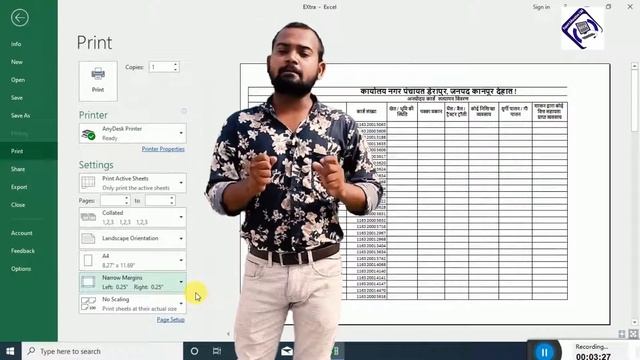
Task: Open Task View on the taskbar
Action: [x=217, y=351]
